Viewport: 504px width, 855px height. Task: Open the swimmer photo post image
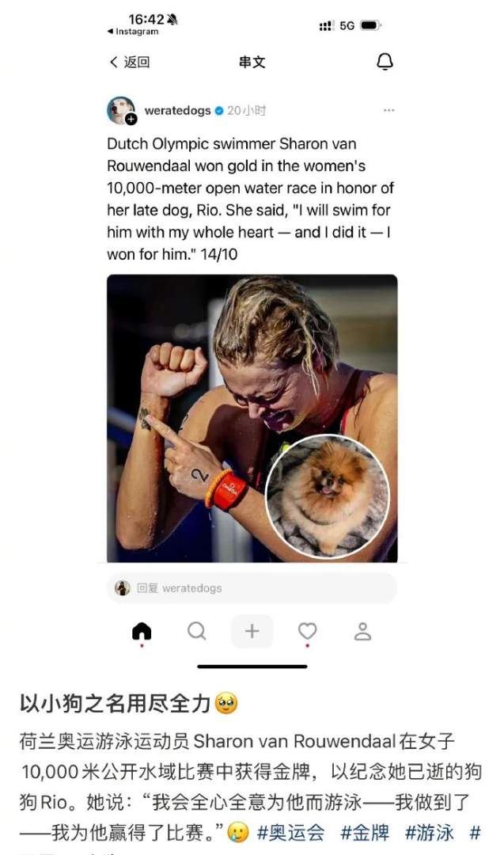252,418
